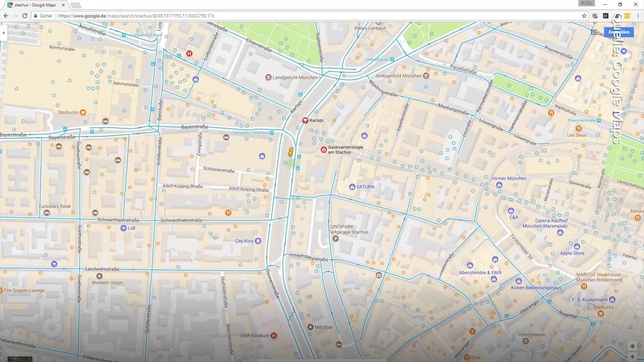This screenshot has height=362, width=644.
Task: Bookmark this page with the star icon
Action: [584, 16]
